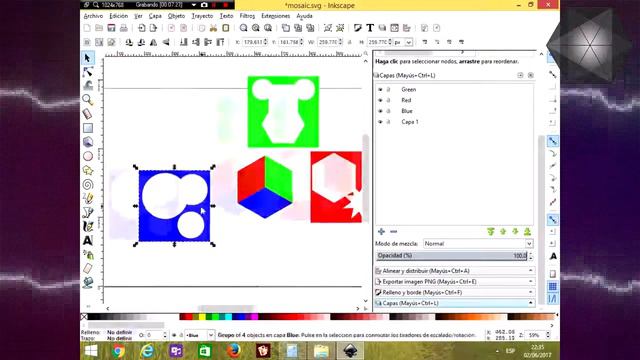Add a new layer with plus button
Viewport: 640px width, 360px height.
click(381, 232)
